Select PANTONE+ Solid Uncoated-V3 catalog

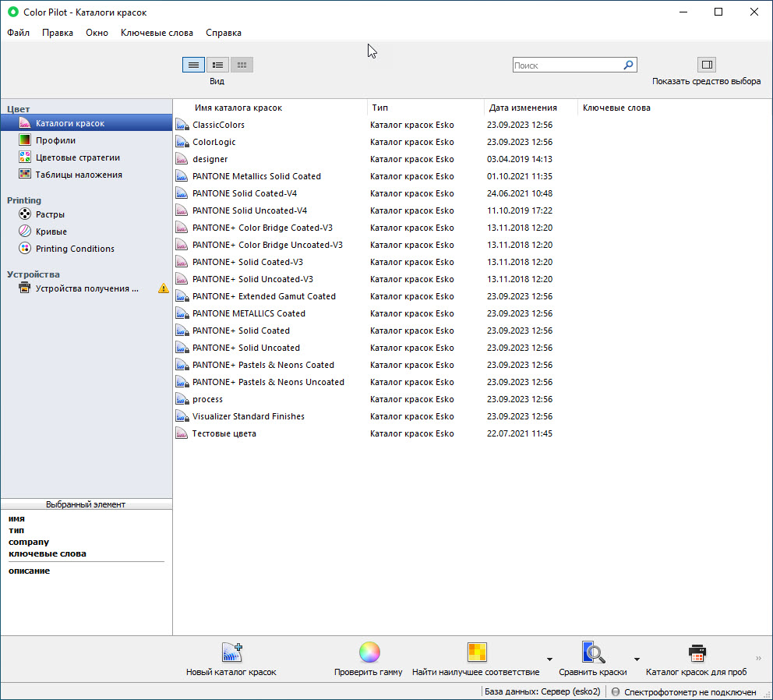coord(472,279)
